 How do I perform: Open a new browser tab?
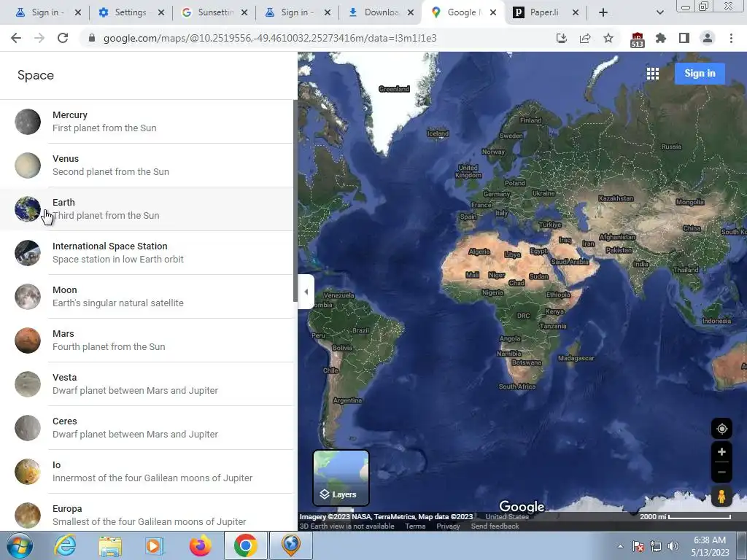(x=603, y=12)
